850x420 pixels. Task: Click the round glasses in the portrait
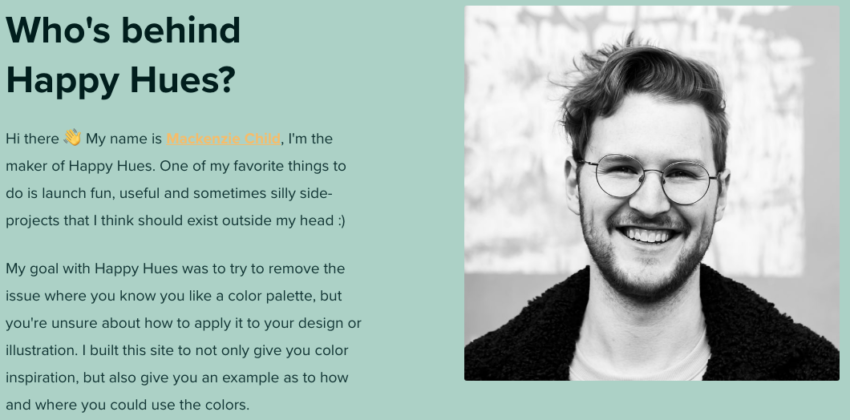(648, 179)
